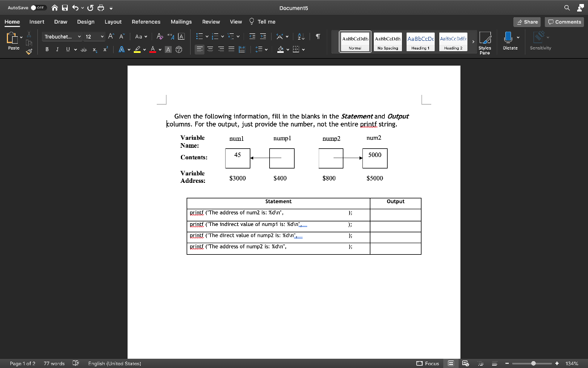
Task: Toggle bold formatting
Action: point(47,49)
